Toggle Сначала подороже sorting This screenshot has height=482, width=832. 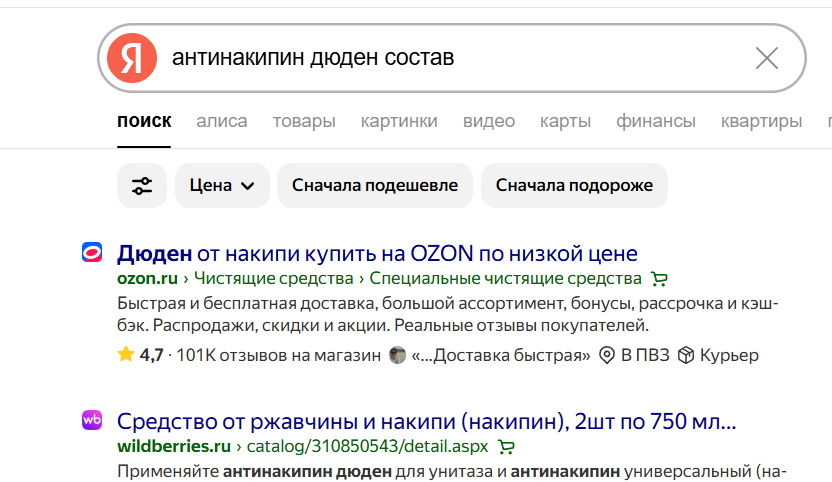tap(574, 185)
